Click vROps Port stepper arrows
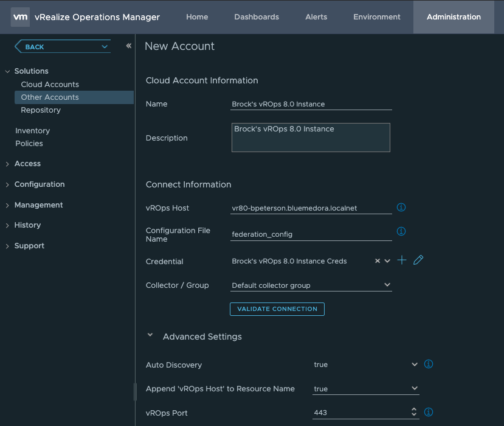 414,412
